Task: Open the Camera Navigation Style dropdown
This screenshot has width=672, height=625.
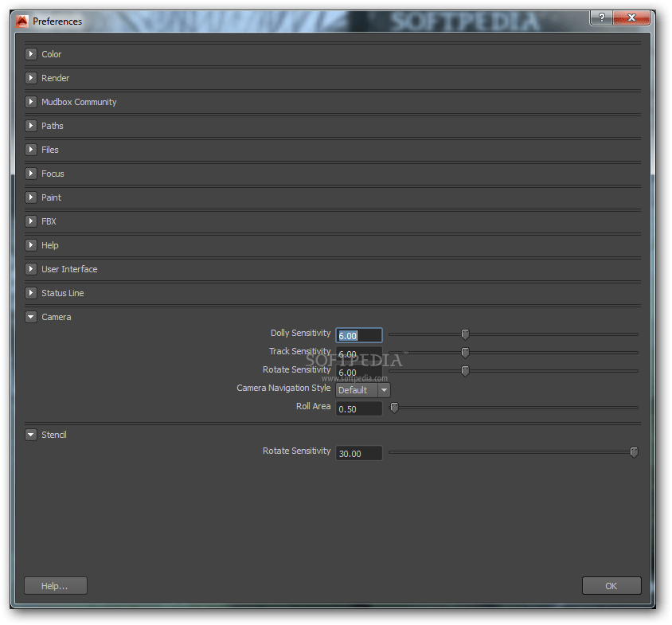Action: coord(362,390)
